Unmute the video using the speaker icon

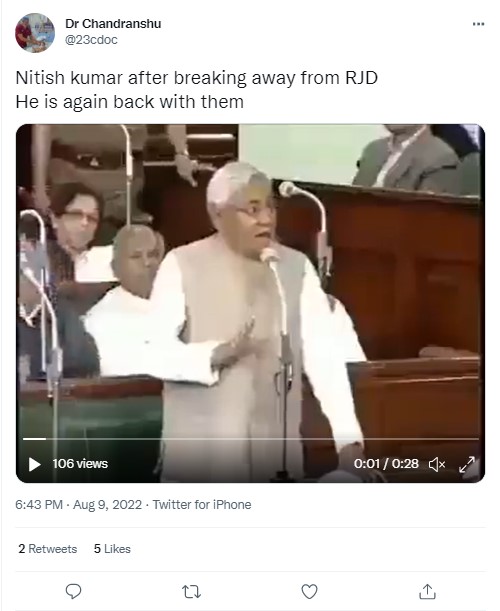click(x=437, y=464)
